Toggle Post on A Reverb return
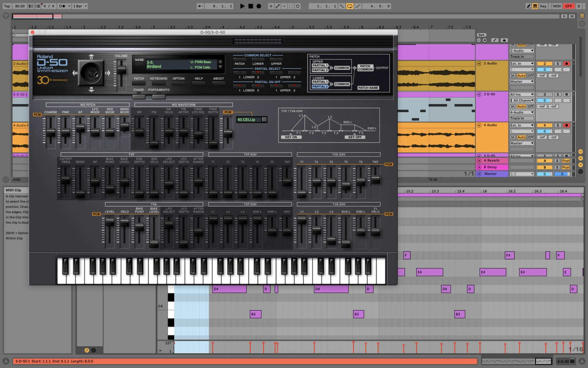Screen dimensions: 588x368 (566, 161)
